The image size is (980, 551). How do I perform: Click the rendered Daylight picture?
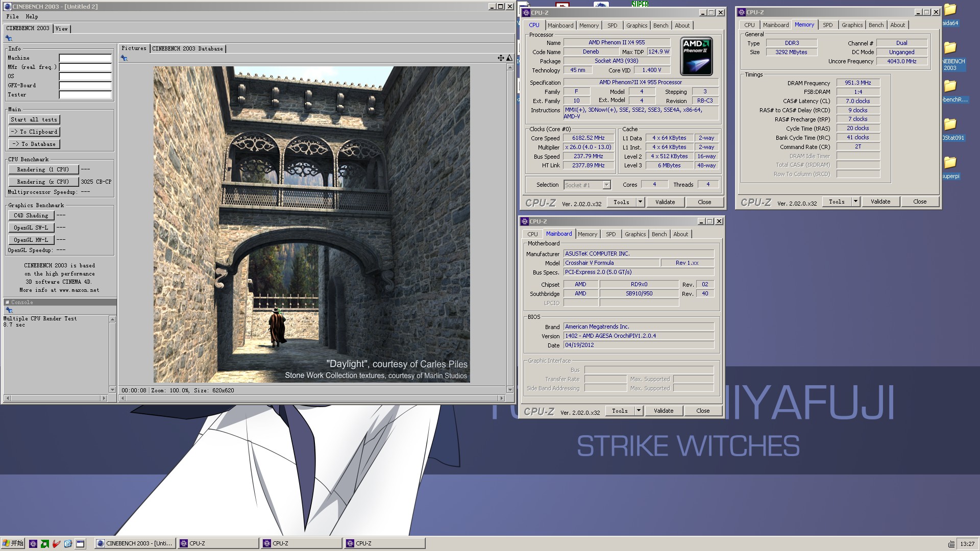(311, 224)
